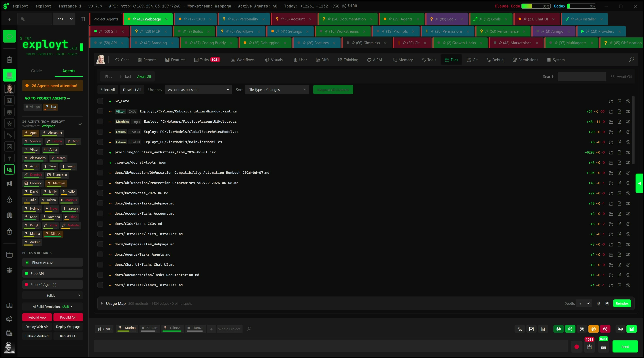Click the Request Git Commit button
The image size is (644, 358).
coord(333,90)
